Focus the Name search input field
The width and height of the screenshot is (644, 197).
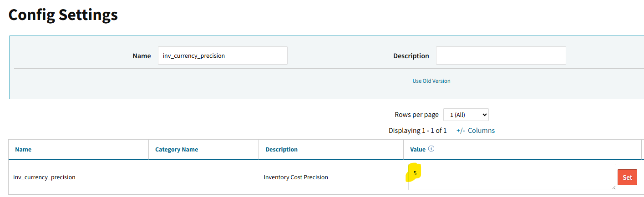click(x=223, y=56)
